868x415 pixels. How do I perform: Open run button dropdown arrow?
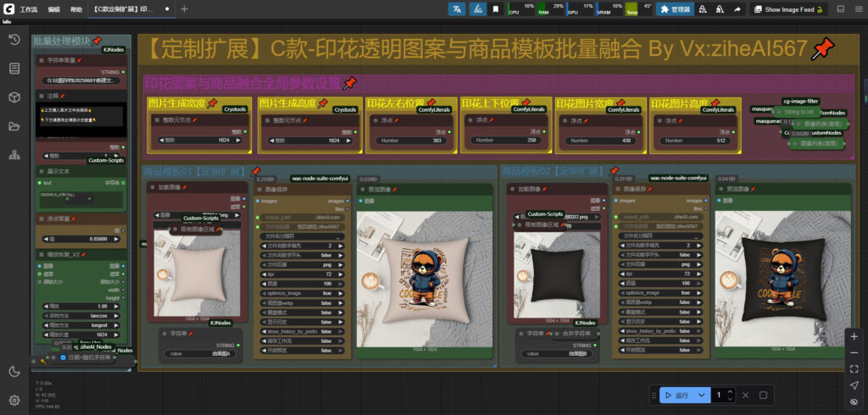pyautogui.click(x=701, y=395)
